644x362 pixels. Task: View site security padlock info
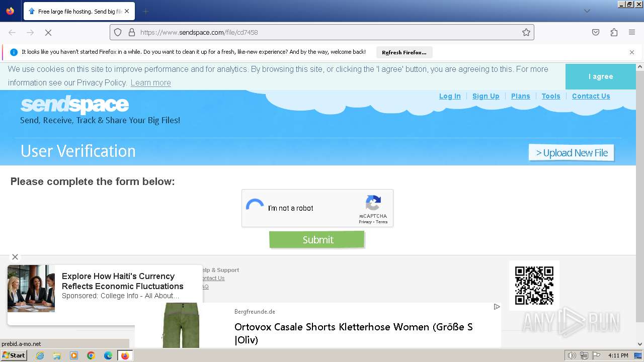point(132,32)
